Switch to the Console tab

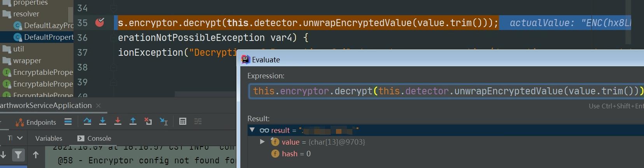94,138
